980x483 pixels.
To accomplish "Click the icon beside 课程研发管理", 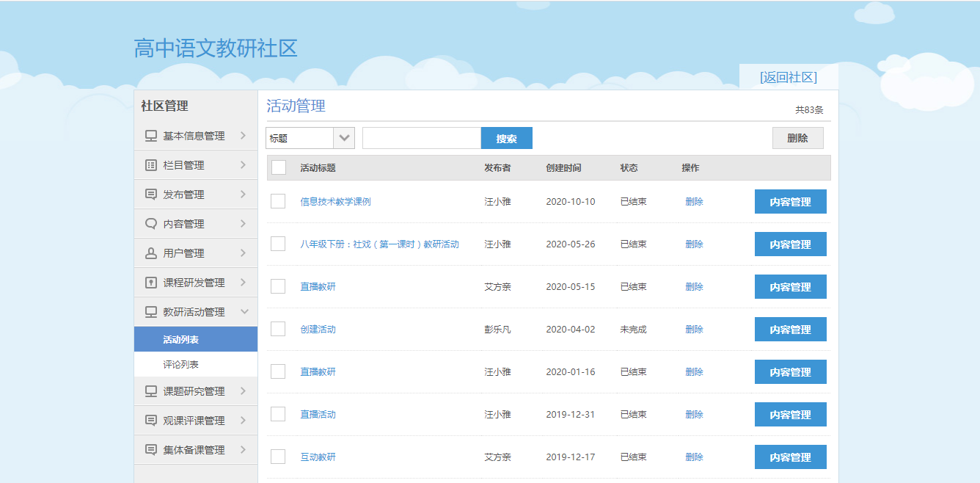I will tap(151, 283).
